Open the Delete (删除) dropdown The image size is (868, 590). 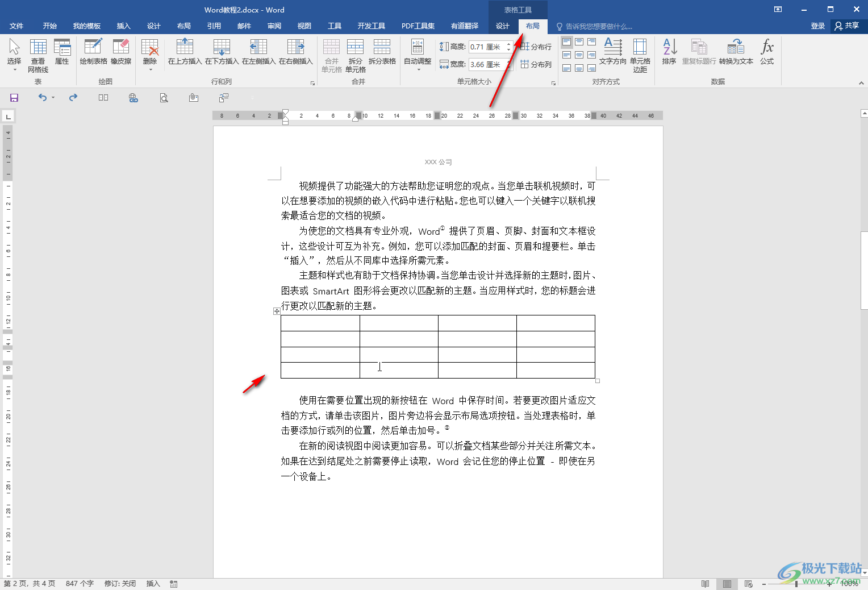pyautogui.click(x=150, y=55)
